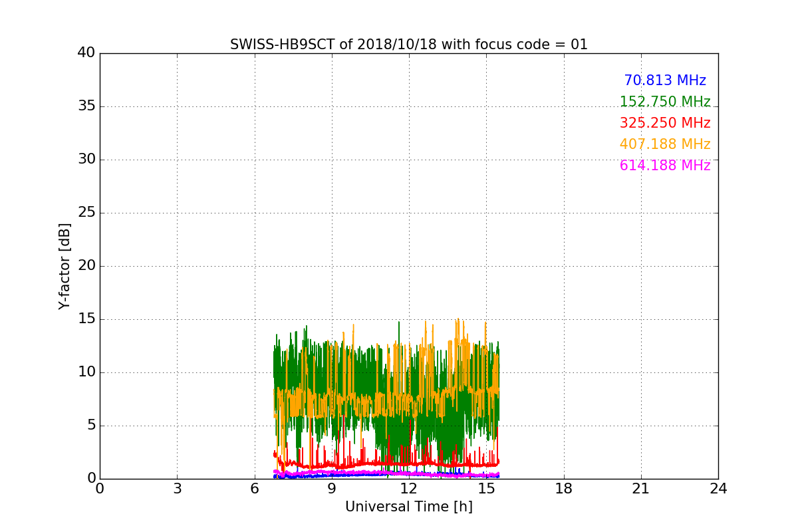Select the magenta '614.188 MHz' legend label

(x=665, y=166)
